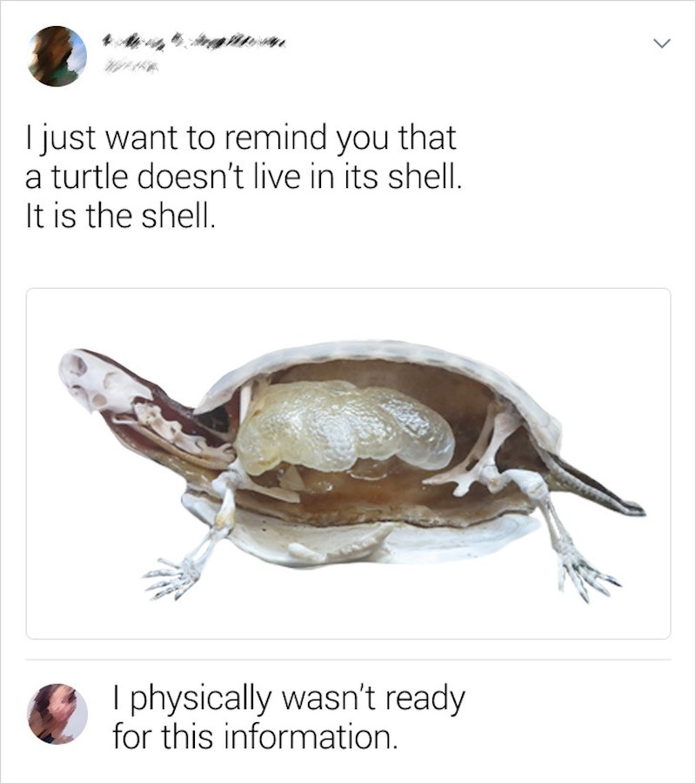Click the line 'It is the shell.'

[121, 217]
